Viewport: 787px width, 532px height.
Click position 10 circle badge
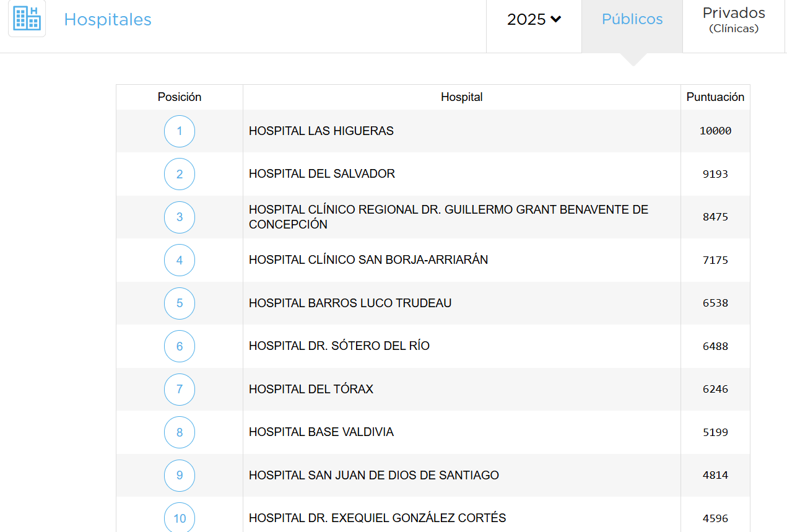[180, 518]
